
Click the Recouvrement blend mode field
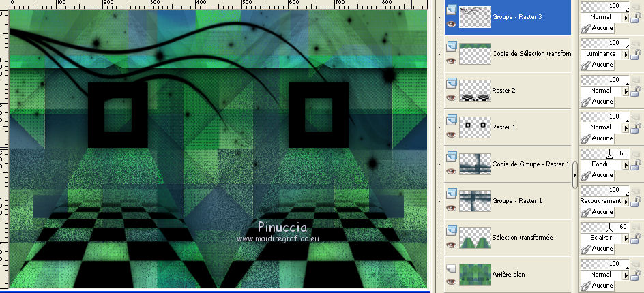tap(601, 202)
